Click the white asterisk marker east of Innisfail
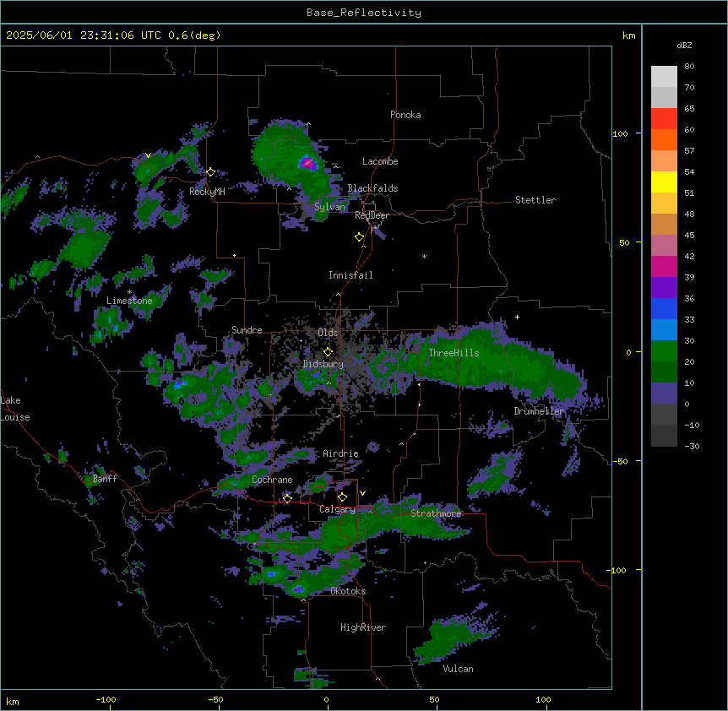 click(424, 256)
